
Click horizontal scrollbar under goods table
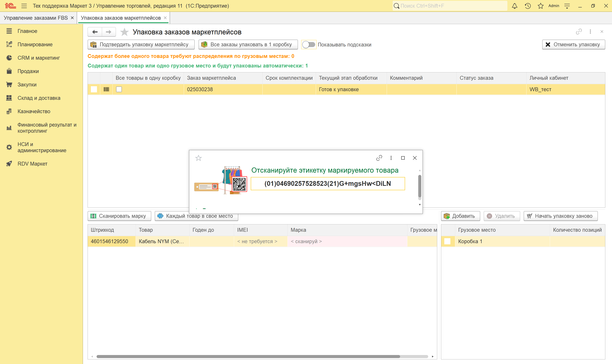248,356
